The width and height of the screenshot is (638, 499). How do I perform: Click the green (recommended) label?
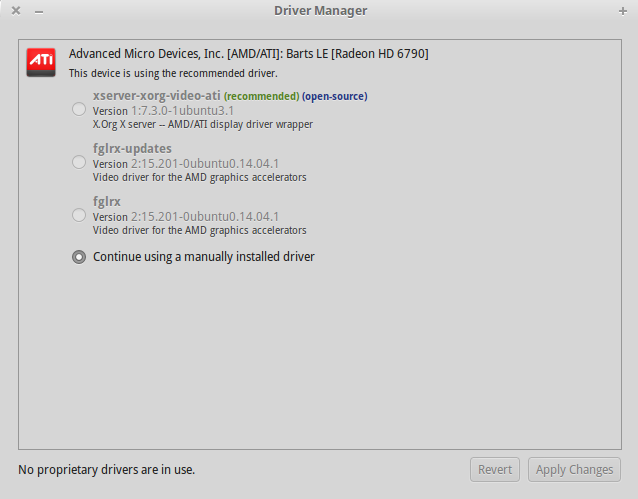click(261, 96)
